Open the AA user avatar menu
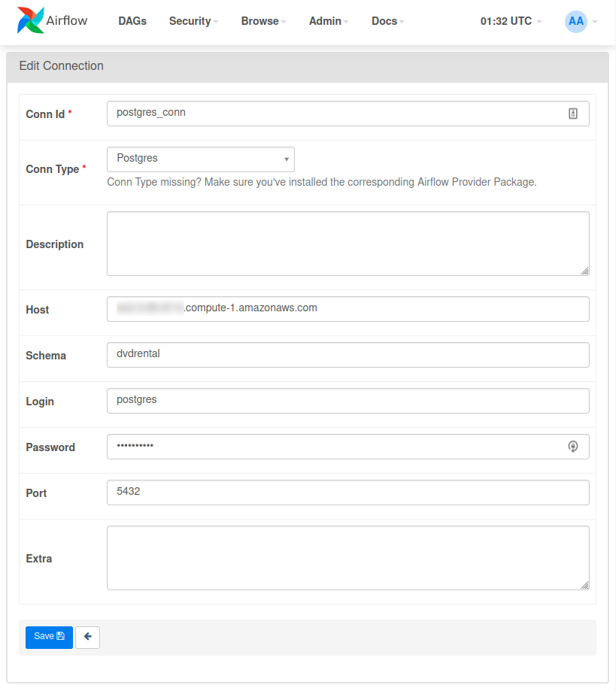The image size is (616, 691). click(576, 21)
